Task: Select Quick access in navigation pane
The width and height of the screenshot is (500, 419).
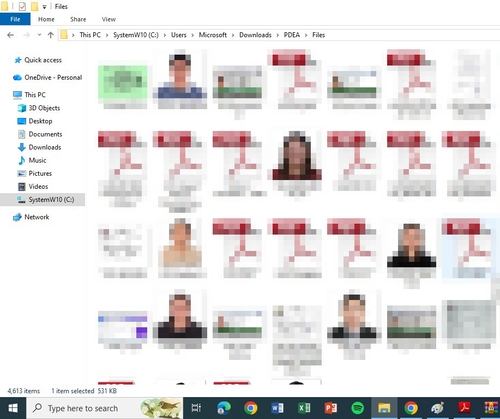Action: pos(43,60)
